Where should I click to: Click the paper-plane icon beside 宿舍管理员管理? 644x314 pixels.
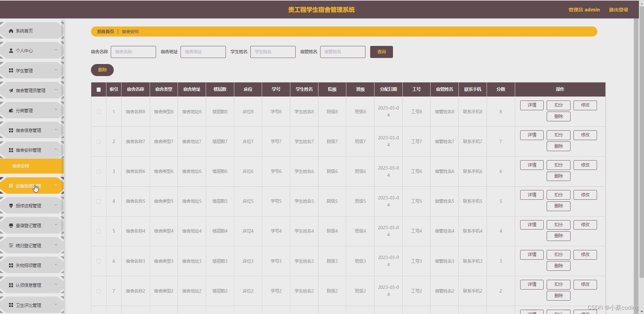coord(11,90)
